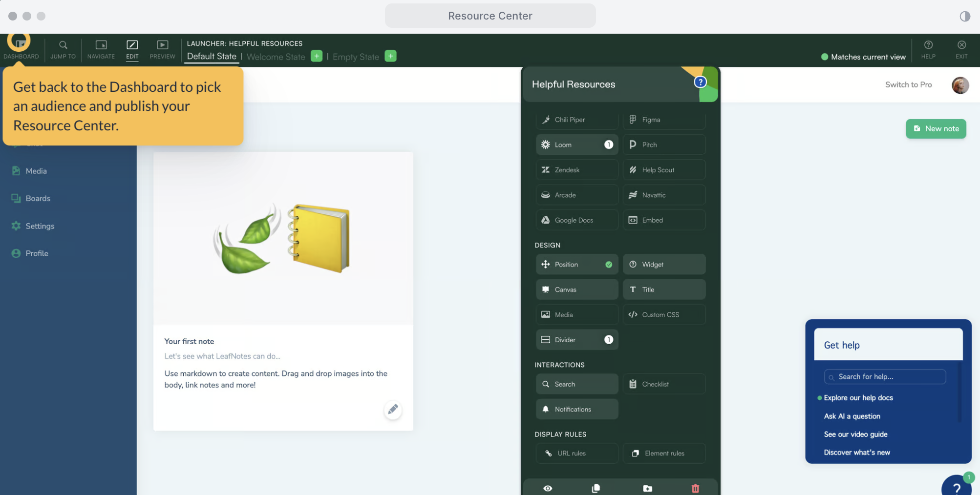The width and height of the screenshot is (980, 495).
Task: Open the 'Your first note' title
Action: (x=189, y=341)
